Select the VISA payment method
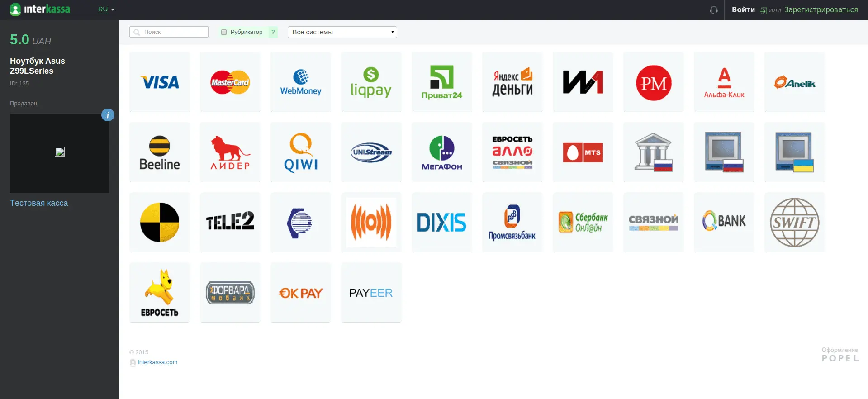The image size is (868, 399). [159, 82]
